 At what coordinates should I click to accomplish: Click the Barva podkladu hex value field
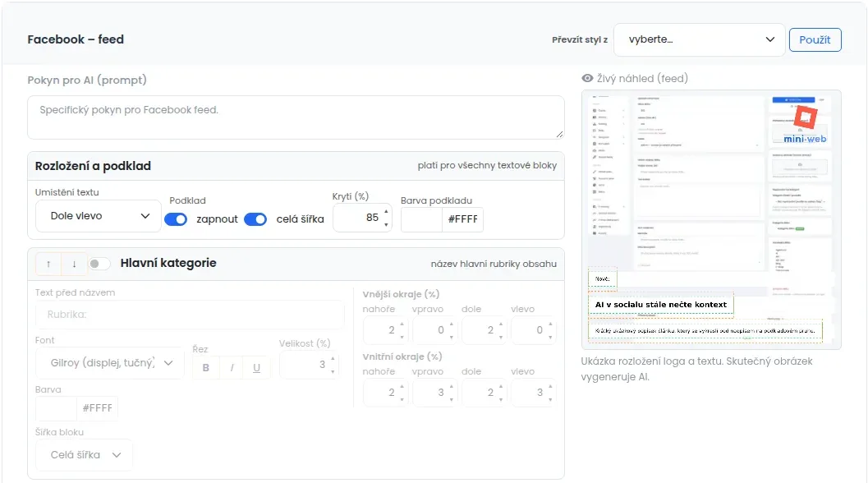(462, 219)
